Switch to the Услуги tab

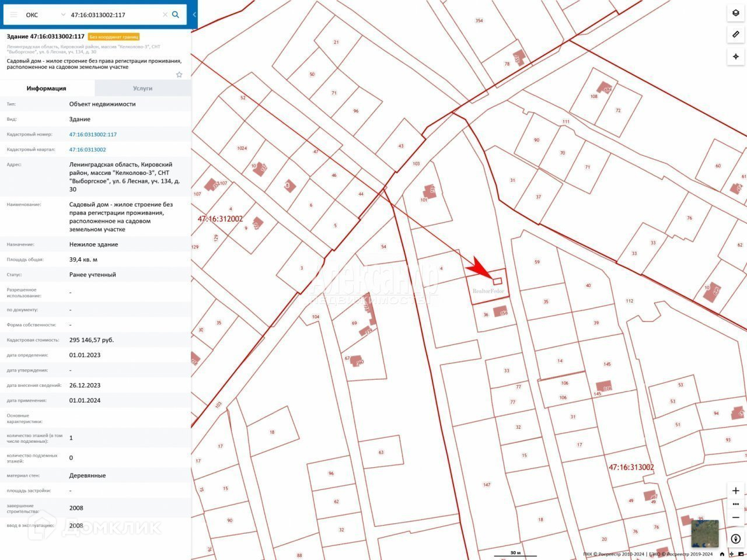point(142,88)
